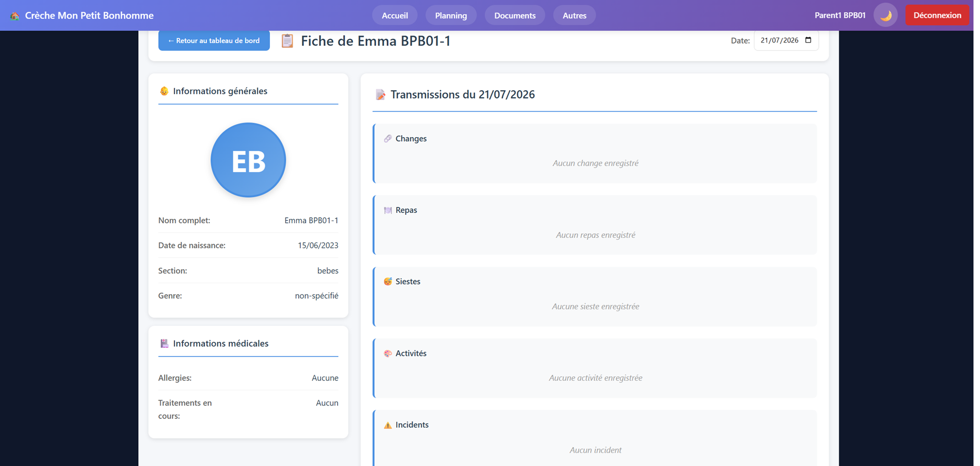Screen dimensions: 980x466
Task: Click the Siestes sleeping face icon
Action: (388, 282)
